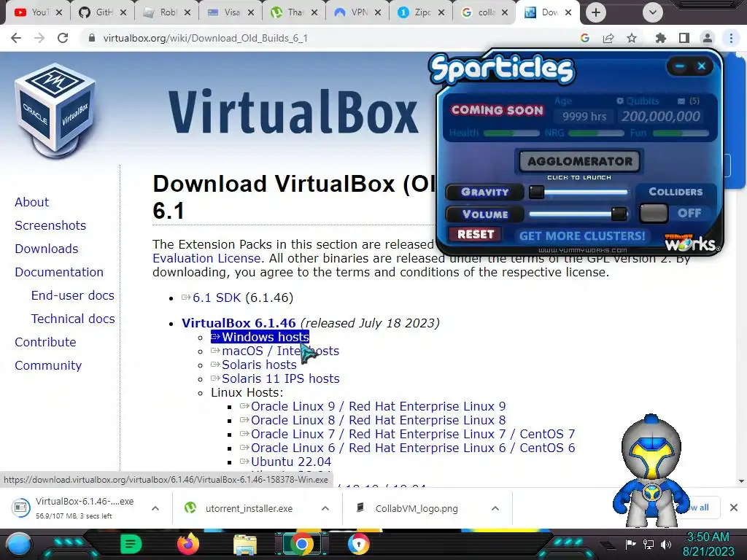Image resolution: width=747 pixels, height=560 pixels.
Task: Open the profile avatar icon
Action: coord(708,38)
